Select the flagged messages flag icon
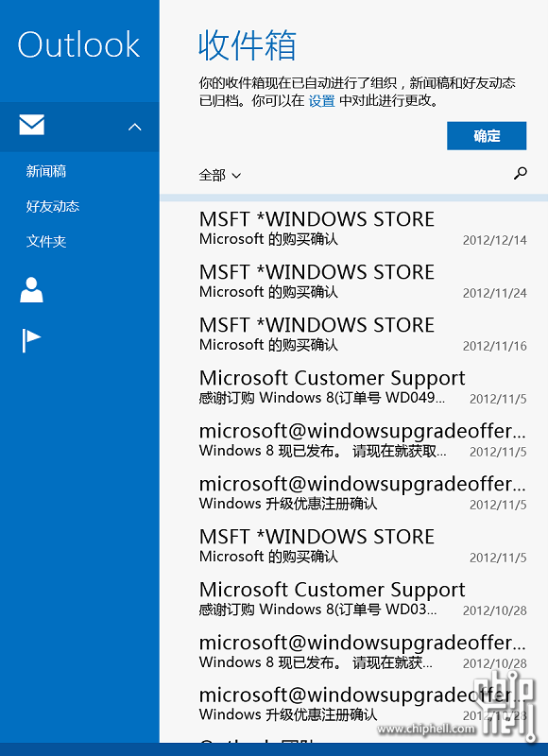The width and height of the screenshot is (548, 756). point(31,340)
